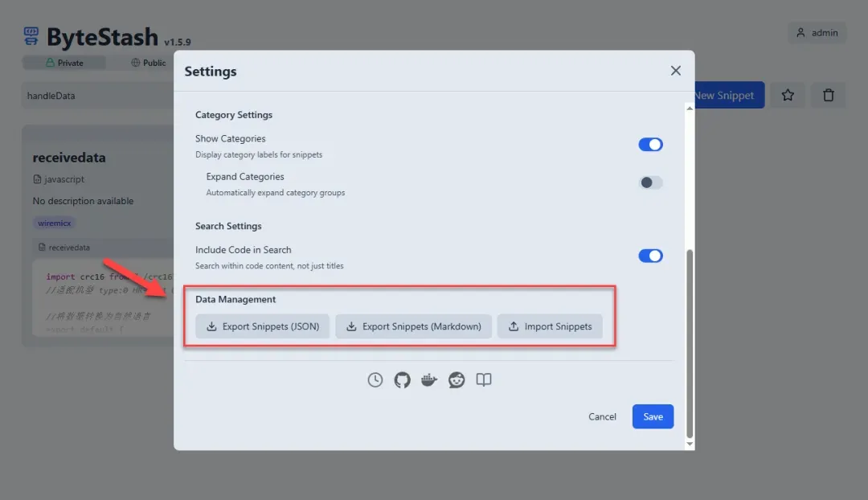Disable the Show Categories toggle

pos(650,145)
